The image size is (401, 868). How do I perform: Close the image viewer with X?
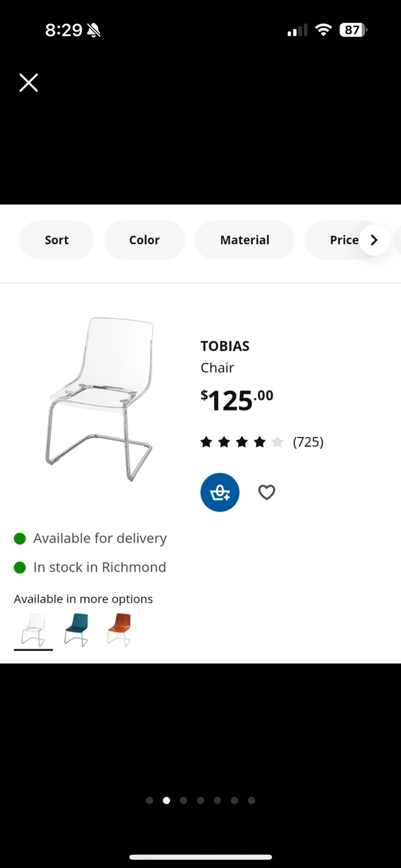tap(28, 83)
